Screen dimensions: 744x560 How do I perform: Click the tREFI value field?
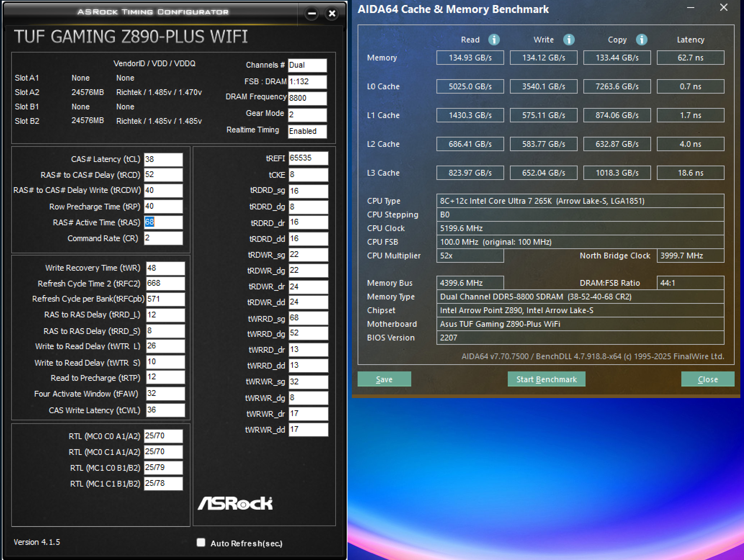click(x=308, y=158)
